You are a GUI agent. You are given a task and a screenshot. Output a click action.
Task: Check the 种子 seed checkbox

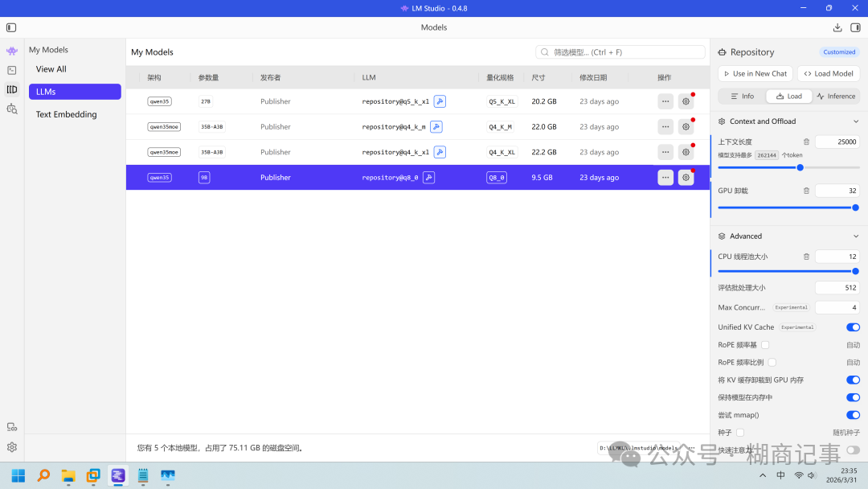click(740, 433)
